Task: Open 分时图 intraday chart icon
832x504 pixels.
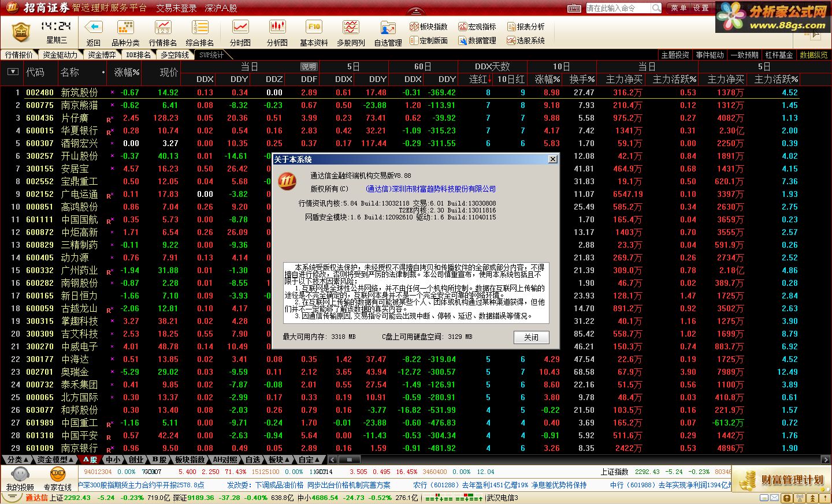Action: tap(240, 27)
